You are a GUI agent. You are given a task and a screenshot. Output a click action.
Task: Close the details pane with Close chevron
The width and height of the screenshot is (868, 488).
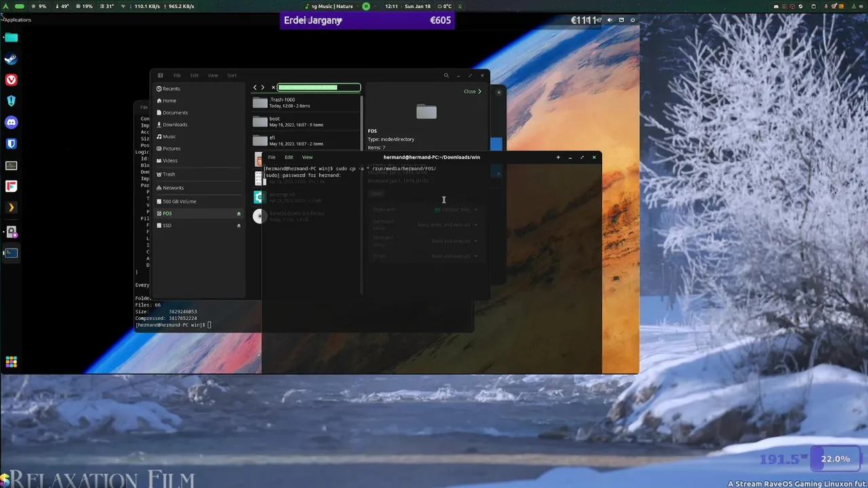pyautogui.click(x=473, y=91)
